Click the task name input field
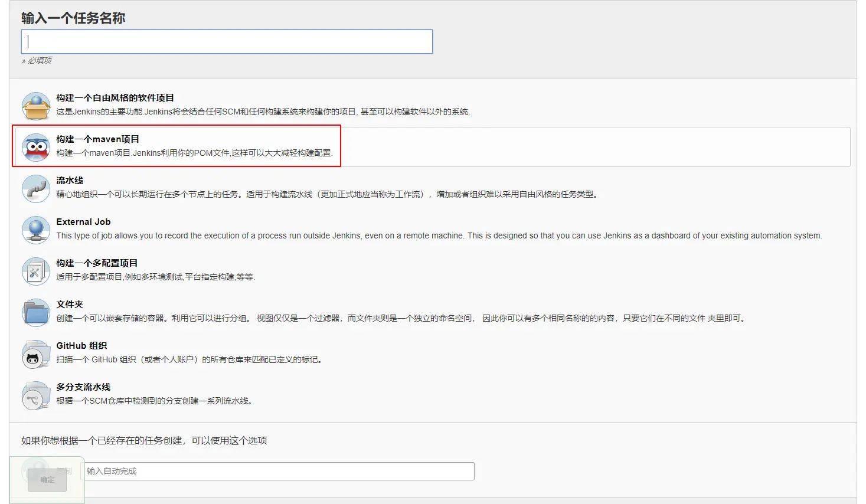 [x=227, y=41]
